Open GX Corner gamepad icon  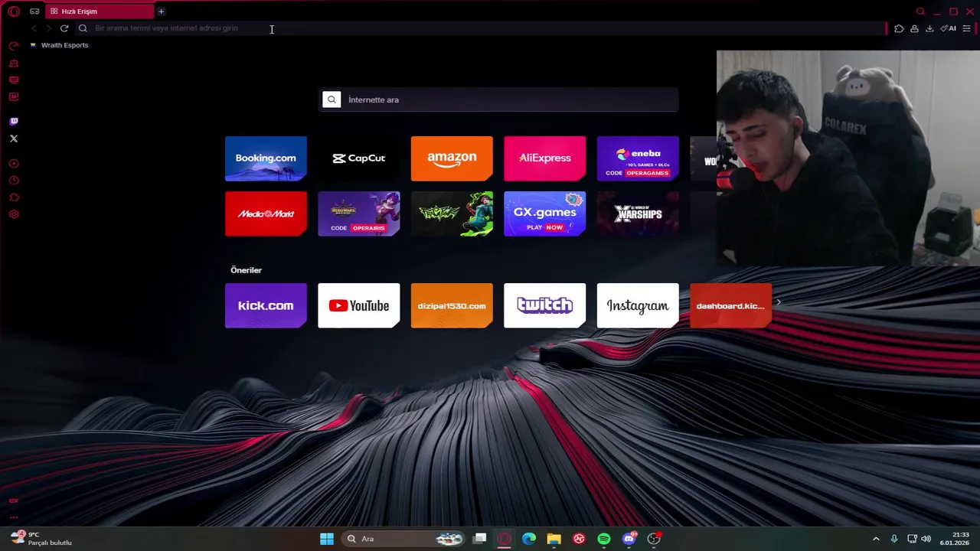tap(34, 11)
